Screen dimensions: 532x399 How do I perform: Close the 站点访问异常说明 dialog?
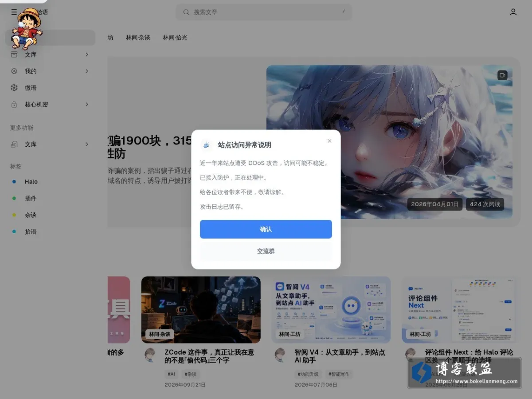point(329,141)
